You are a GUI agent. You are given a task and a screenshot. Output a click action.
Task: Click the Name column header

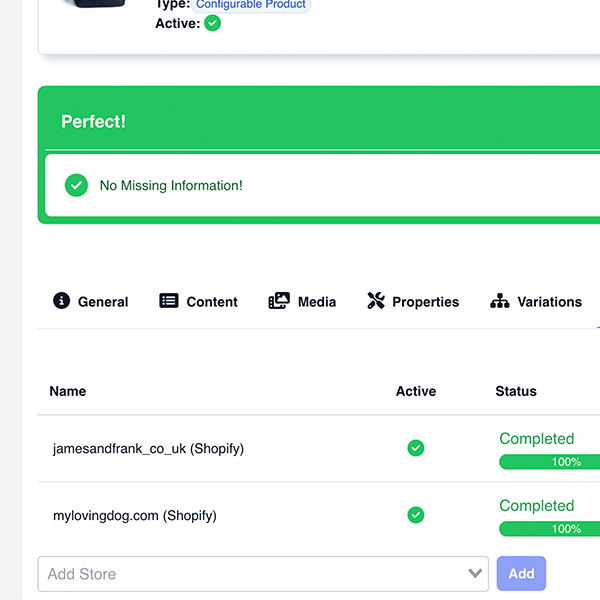point(68,391)
